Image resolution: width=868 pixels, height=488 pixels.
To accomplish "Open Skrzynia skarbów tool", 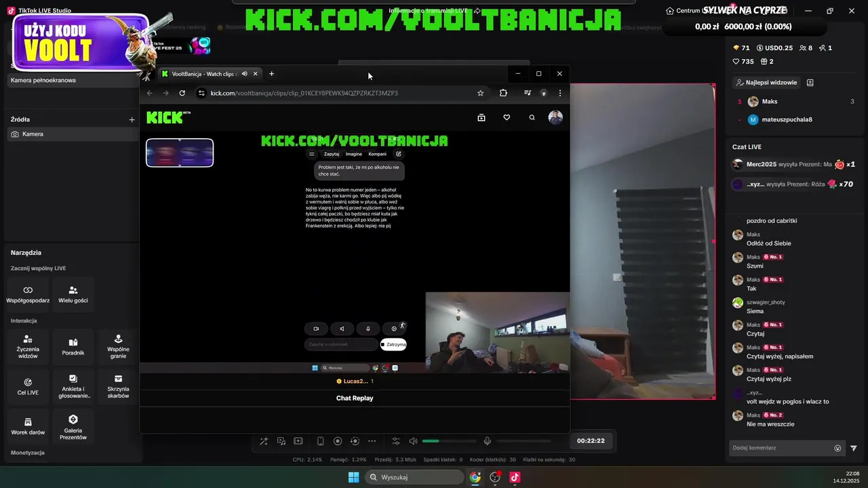I will [118, 386].
